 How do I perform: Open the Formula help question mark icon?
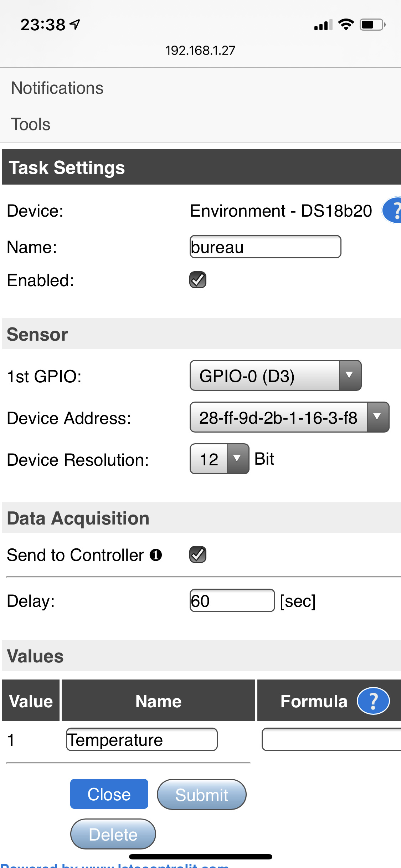click(373, 701)
